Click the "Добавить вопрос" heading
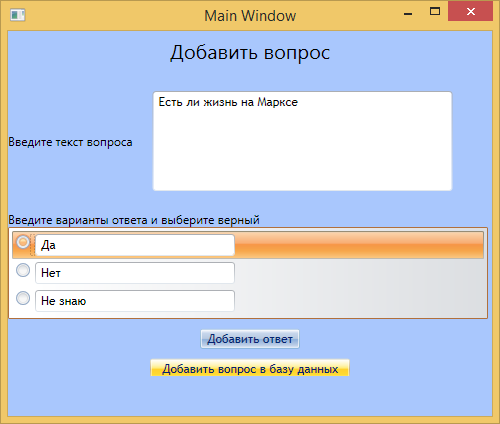The height and width of the screenshot is (424, 500). [x=250, y=53]
